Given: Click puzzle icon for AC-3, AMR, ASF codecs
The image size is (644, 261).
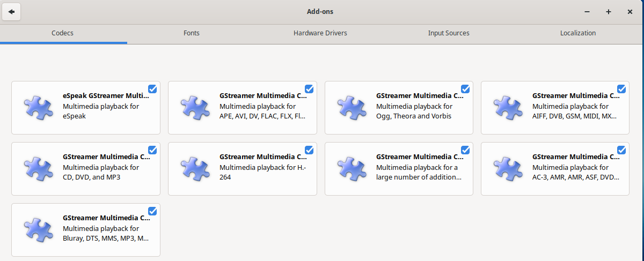Looking at the screenshot, I should (508, 168).
